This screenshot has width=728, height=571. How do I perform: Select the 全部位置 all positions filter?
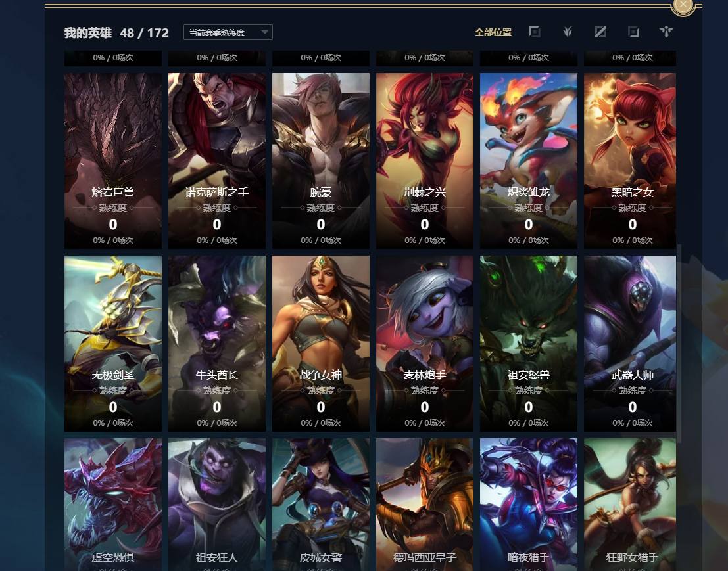[x=493, y=32]
